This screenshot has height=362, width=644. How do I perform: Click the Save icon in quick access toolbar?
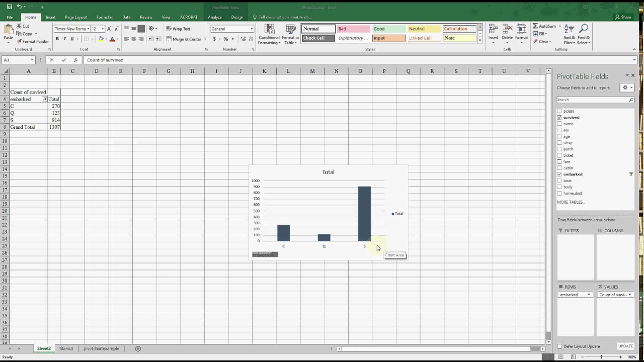[x=9, y=7]
